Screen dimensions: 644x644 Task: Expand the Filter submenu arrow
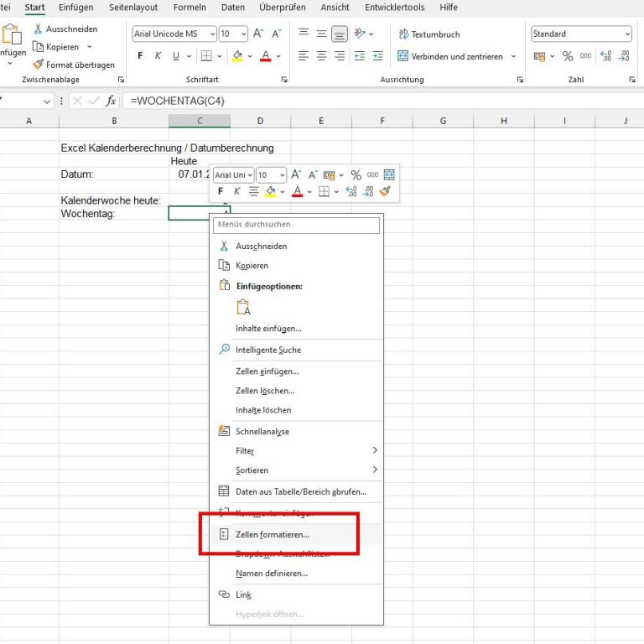375,450
